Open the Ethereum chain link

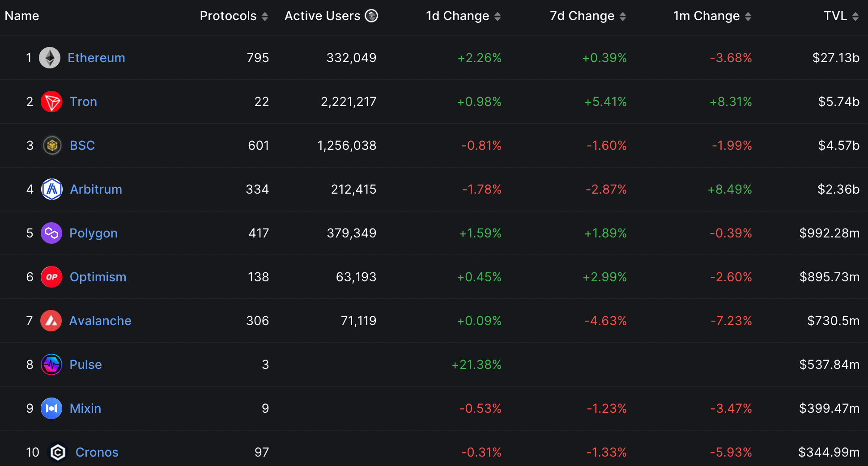click(x=96, y=58)
